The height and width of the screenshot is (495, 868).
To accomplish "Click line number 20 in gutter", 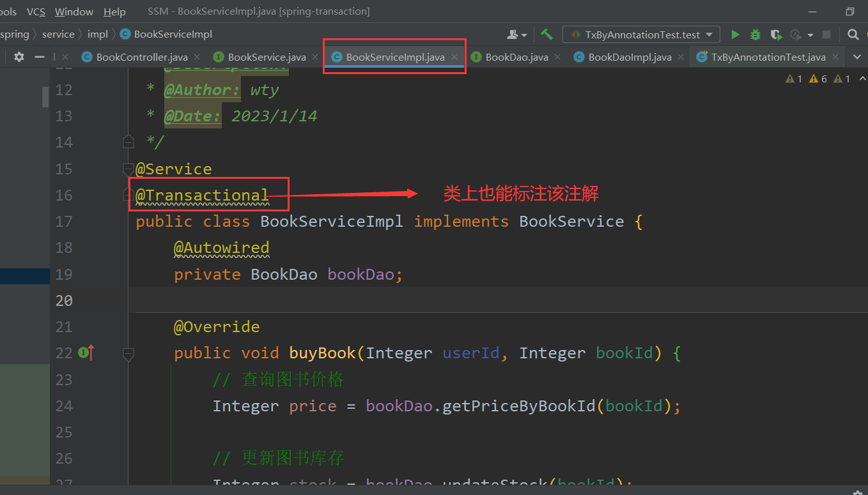I will 64,300.
